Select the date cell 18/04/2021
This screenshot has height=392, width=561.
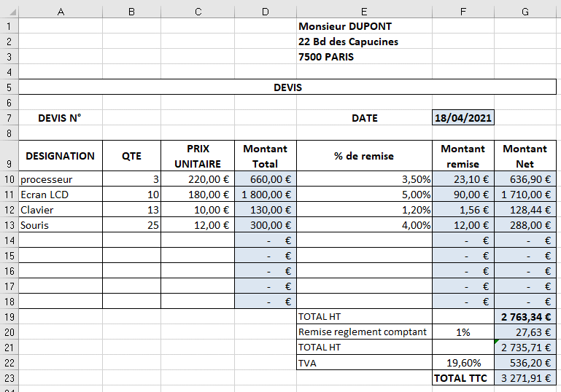(x=463, y=118)
